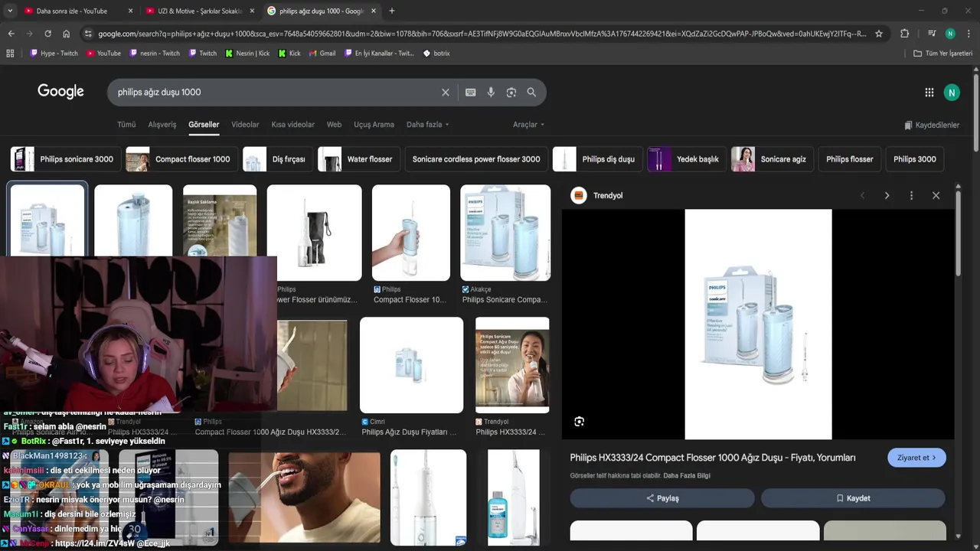Open the Alışveriş search filter
980x551 pixels.
point(162,125)
